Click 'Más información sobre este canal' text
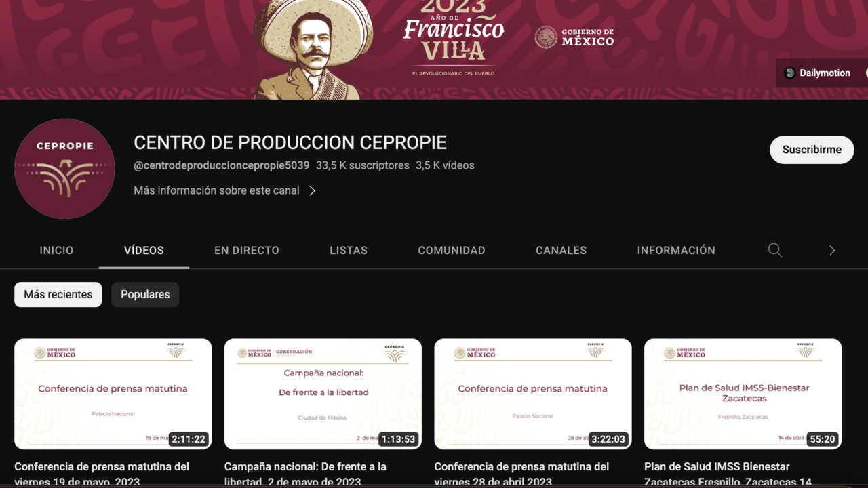The height and width of the screenshot is (488, 868). click(x=216, y=190)
